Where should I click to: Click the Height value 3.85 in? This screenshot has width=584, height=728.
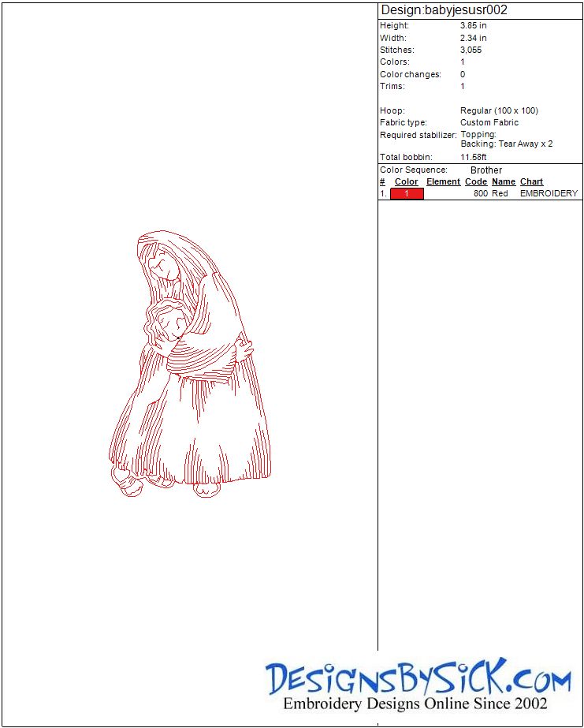(474, 25)
